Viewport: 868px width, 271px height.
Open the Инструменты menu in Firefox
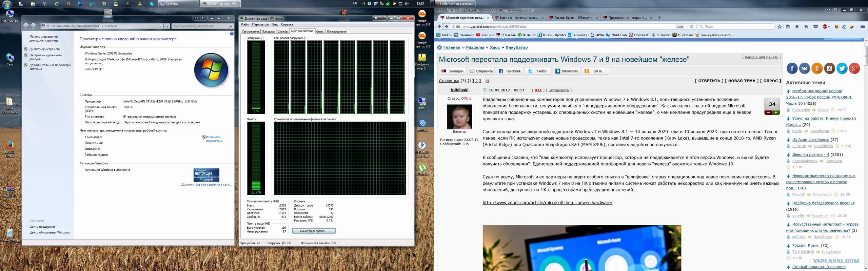[x=508, y=10]
